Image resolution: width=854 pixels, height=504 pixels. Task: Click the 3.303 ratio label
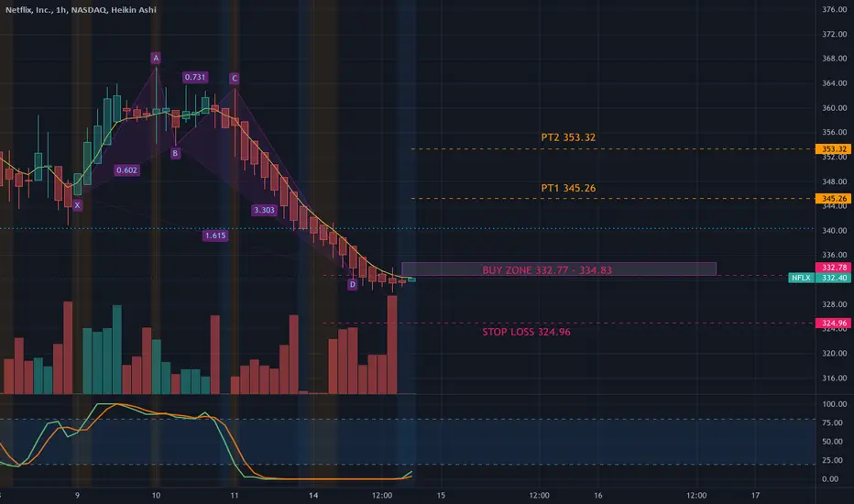click(x=264, y=211)
